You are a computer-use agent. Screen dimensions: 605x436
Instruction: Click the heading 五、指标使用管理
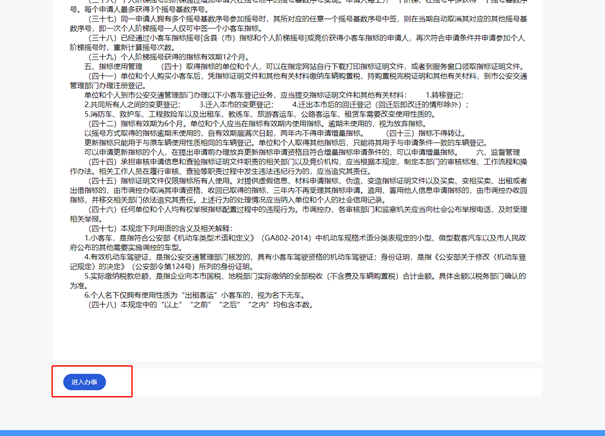pos(113,66)
